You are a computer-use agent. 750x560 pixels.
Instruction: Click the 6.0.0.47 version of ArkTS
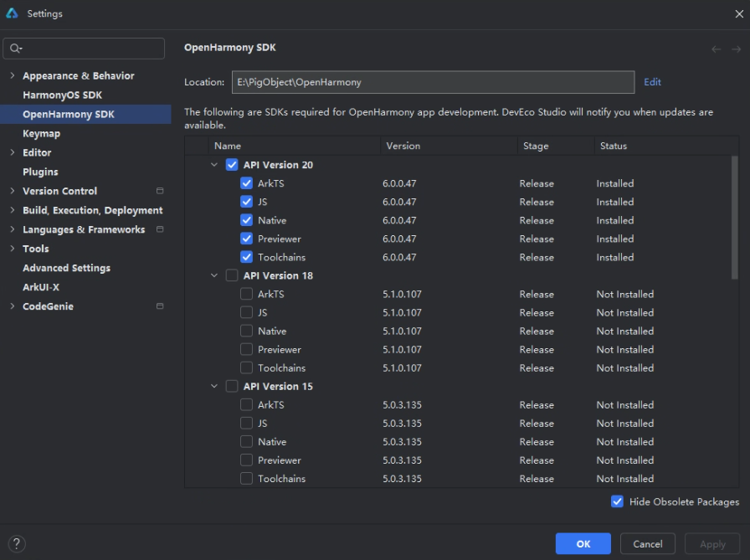(x=399, y=183)
